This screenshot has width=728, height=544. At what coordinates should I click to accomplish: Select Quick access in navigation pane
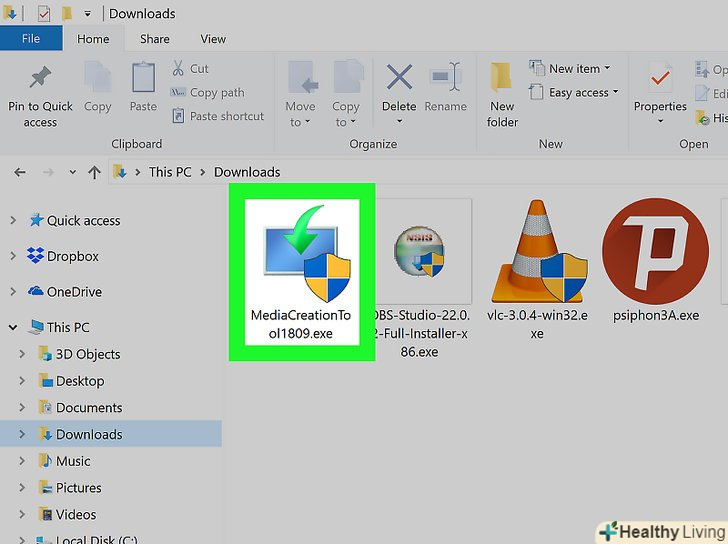coord(84,220)
